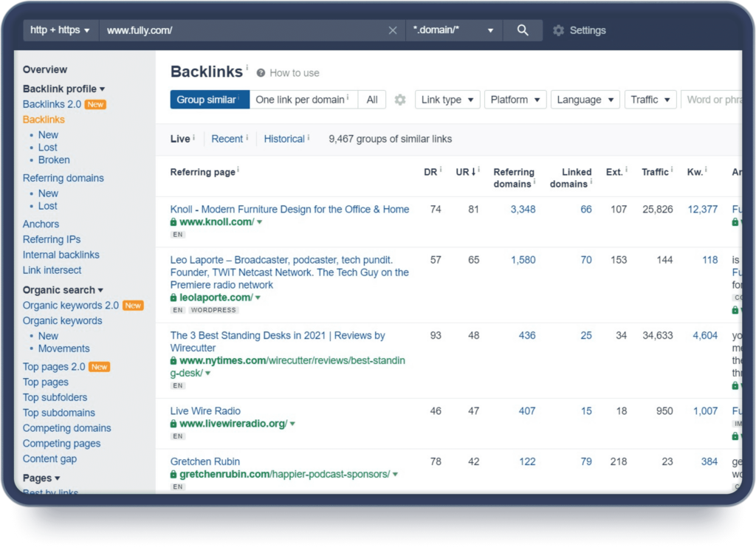756x550 pixels.
Task: Open Live Wire Radio page link
Action: (x=205, y=411)
